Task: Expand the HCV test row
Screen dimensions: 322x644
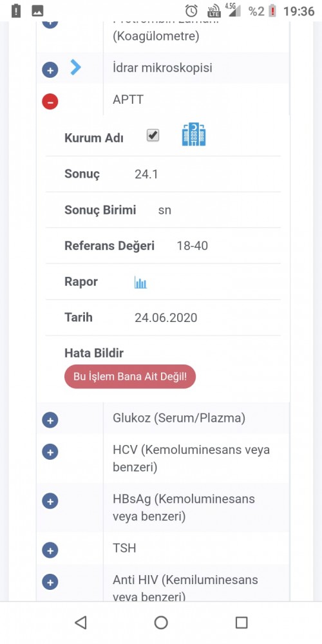Action: pos(50,452)
